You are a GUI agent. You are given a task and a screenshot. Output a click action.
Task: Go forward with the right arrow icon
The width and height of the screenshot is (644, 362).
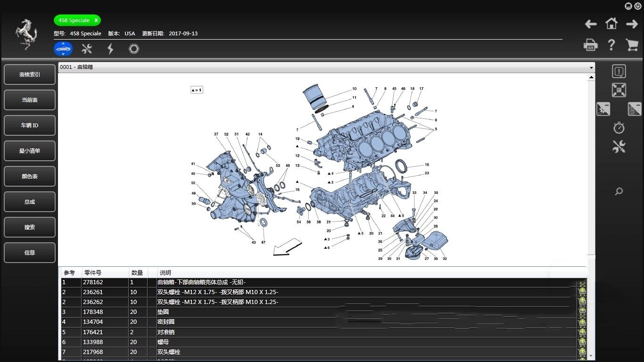pyautogui.click(x=632, y=24)
